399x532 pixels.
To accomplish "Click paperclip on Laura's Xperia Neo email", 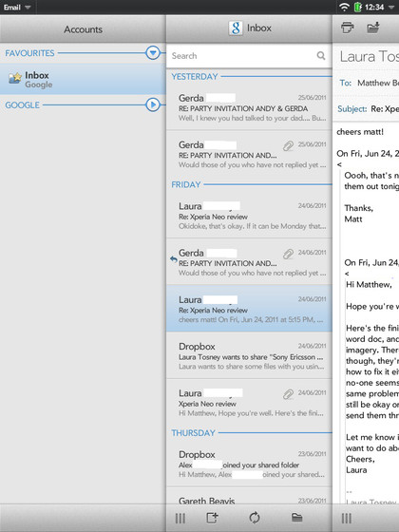I will click(x=288, y=394).
